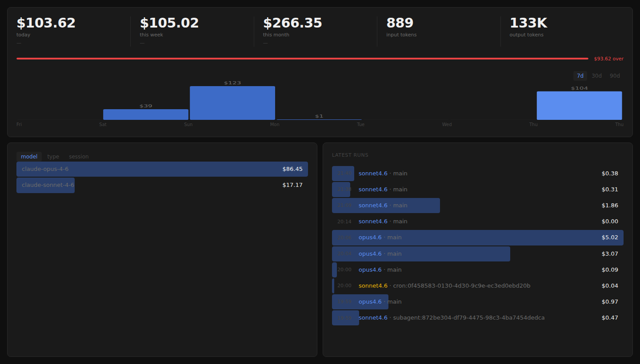Click the $39 bar for Saturday
The height and width of the screenshot is (364, 640).
coord(145,114)
